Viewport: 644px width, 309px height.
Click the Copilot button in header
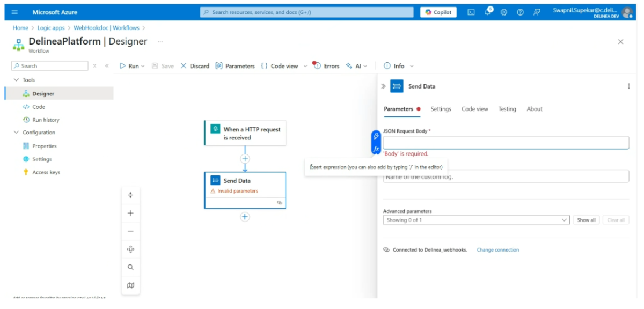(x=438, y=12)
